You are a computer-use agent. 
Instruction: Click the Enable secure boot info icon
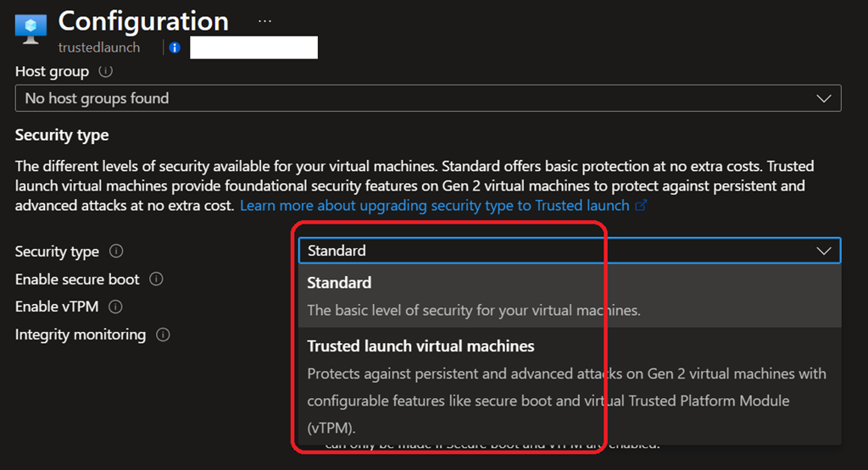[x=156, y=279]
